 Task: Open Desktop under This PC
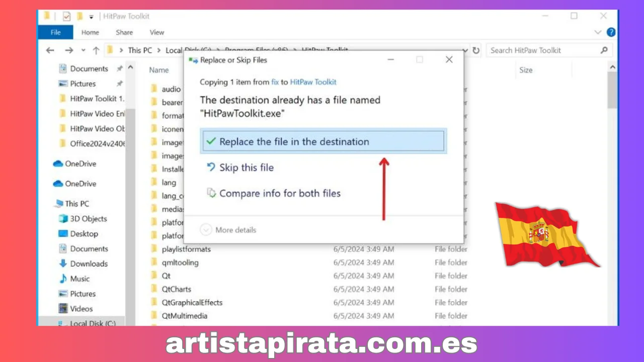(78, 234)
